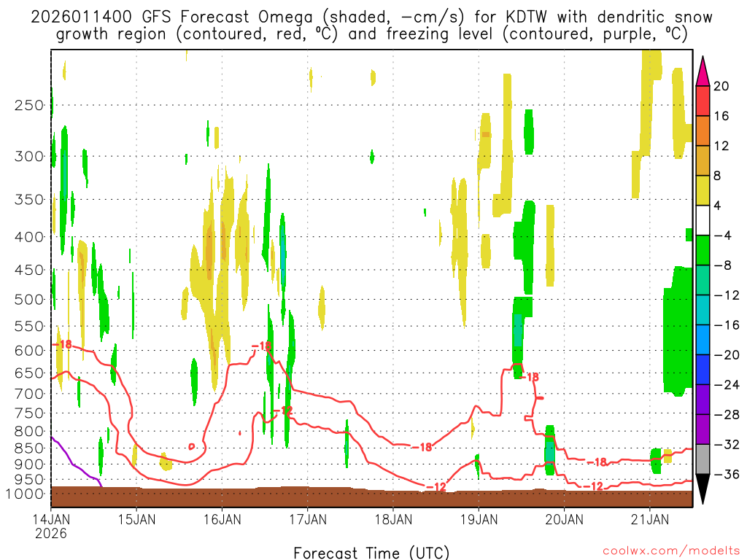Click the 550 pressure level label
Viewport: 747px width, 560px height.
(29, 326)
